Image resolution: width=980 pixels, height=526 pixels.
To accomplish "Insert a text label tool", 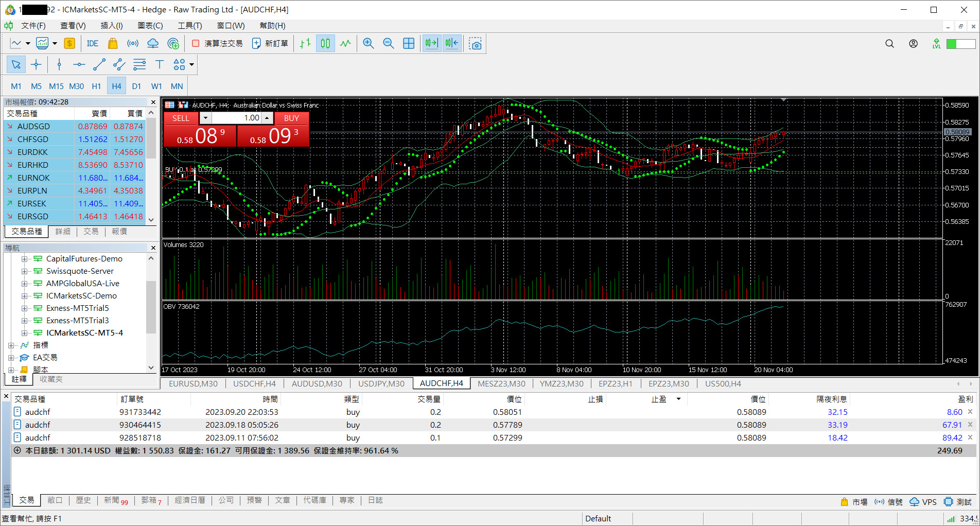I will coord(160,64).
